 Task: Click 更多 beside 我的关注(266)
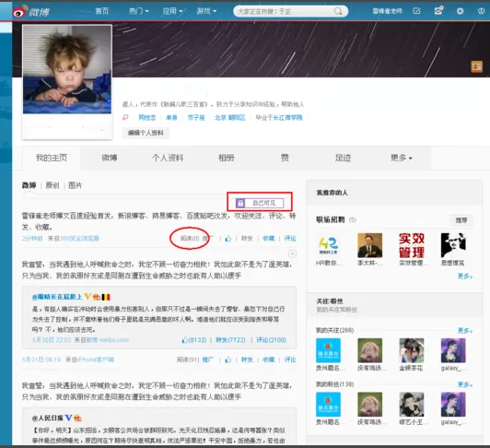click(465, 330)
